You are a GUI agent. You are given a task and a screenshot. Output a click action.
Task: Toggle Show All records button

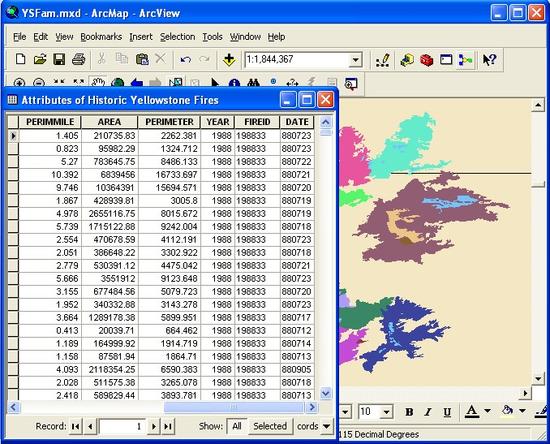click(237, 426)
